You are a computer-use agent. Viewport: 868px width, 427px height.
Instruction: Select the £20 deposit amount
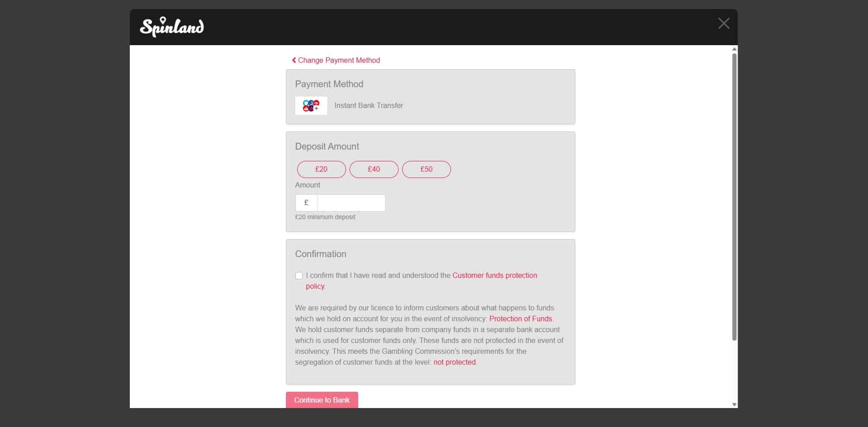(x=321, y=169)
